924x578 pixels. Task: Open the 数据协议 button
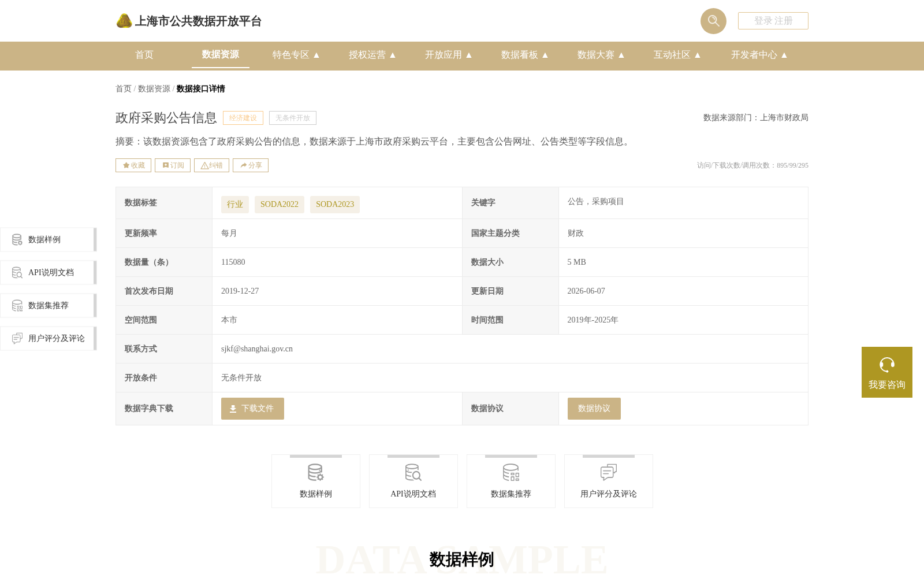click(x=594, y=409)
